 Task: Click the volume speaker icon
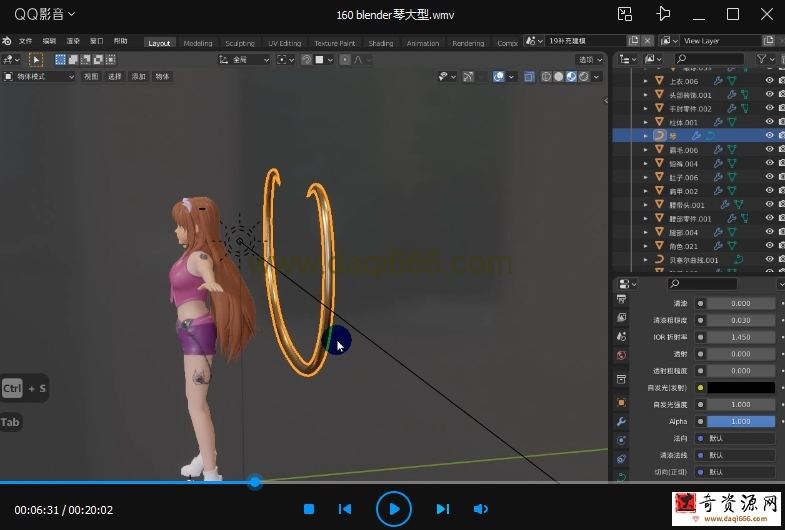coord(481,509)
